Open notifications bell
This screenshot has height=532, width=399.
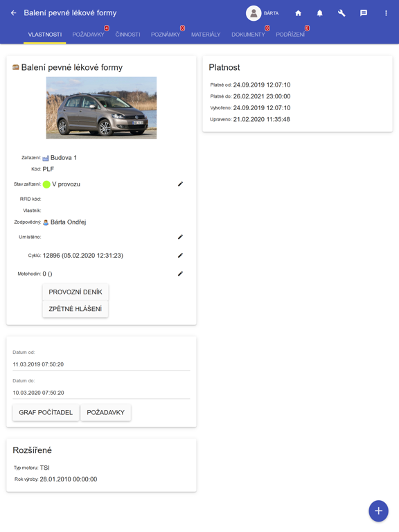(x=319, y=13)
